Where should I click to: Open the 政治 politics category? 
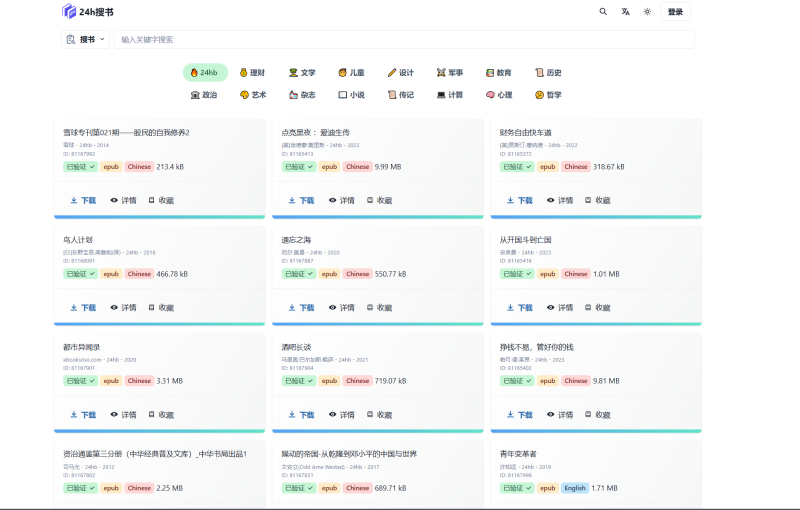[203, 95]
